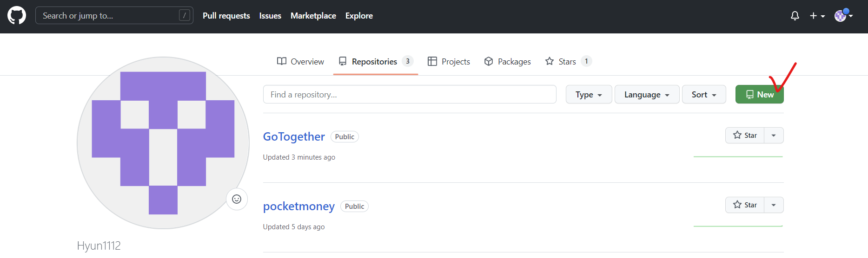Open the user avatar account menu
Image resolution: width=868 pixels, height=258 pixels.
point(843,15)
